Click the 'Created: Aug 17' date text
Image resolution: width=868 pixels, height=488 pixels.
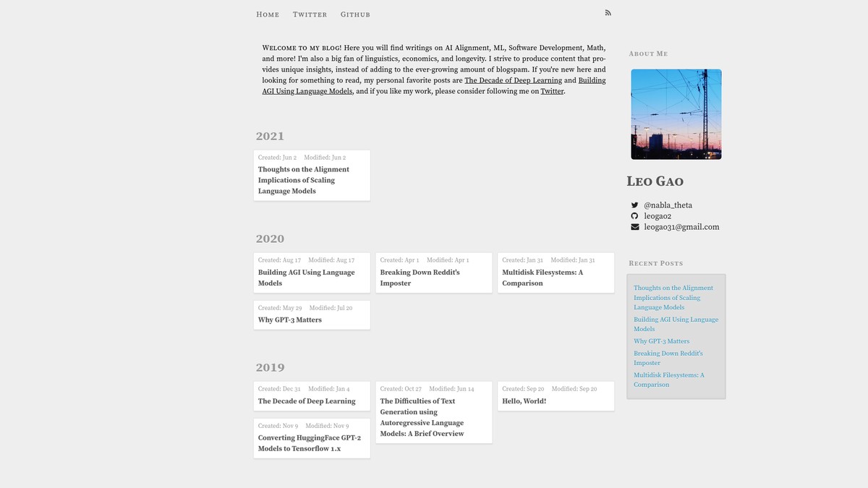click(279, 260)
